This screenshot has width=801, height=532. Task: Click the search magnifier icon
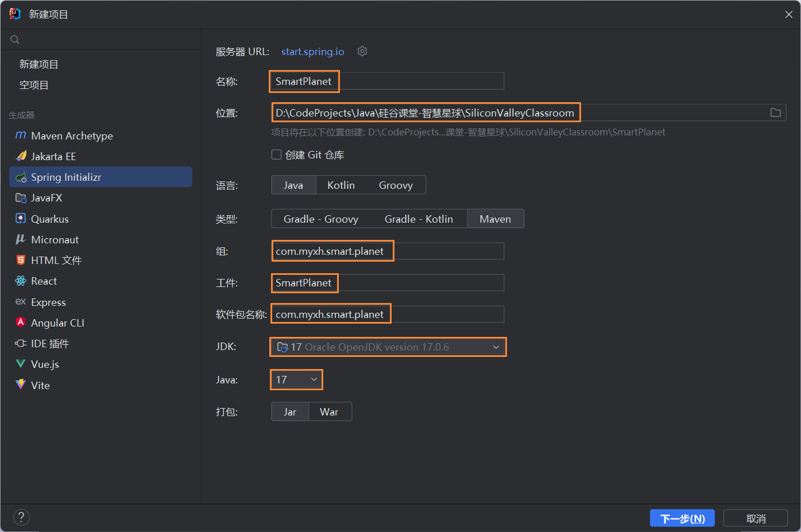(x=15, y=40)
